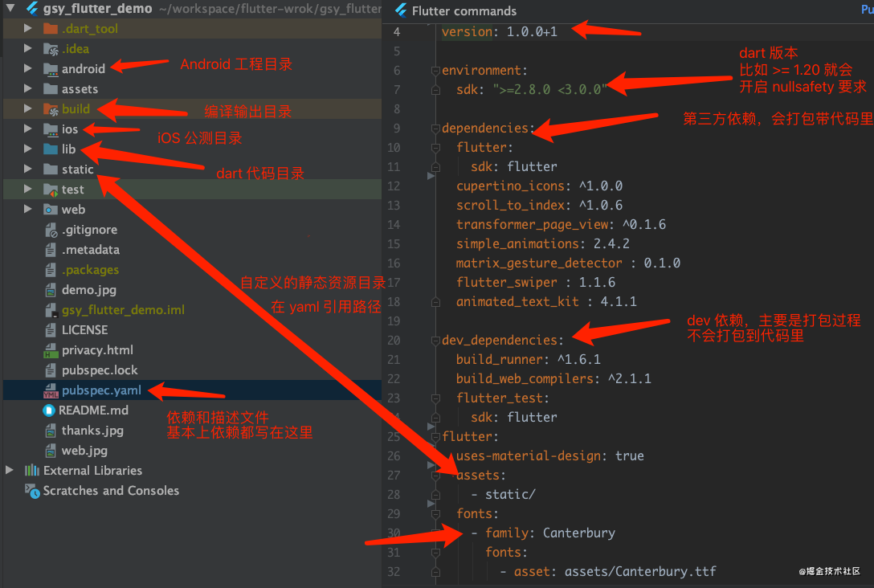The image size is (874, 588).
Task: Click the version: 1.0.0+1 code line
Action: click(499, 32)
